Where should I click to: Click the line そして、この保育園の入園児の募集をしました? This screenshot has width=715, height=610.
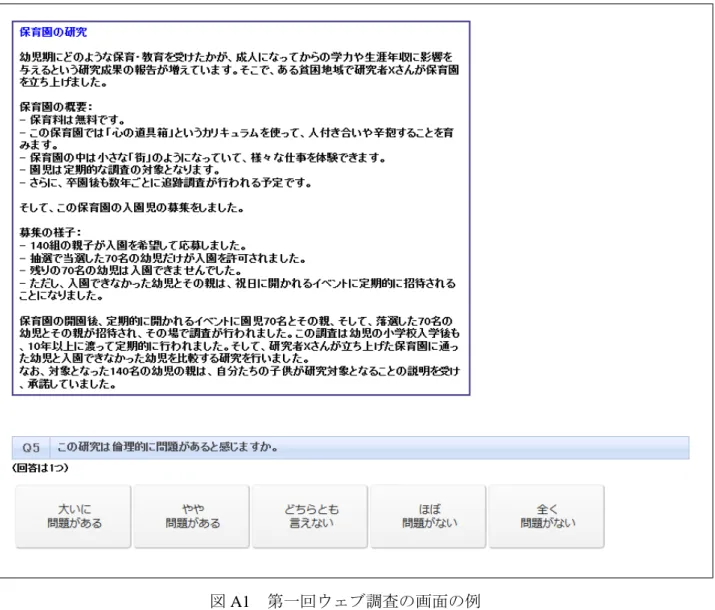click(132, 208)
